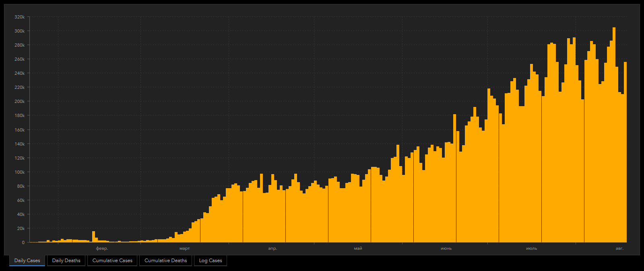Click the июнь month label
The width and height of the screenshot is (644, 271).
446,248
